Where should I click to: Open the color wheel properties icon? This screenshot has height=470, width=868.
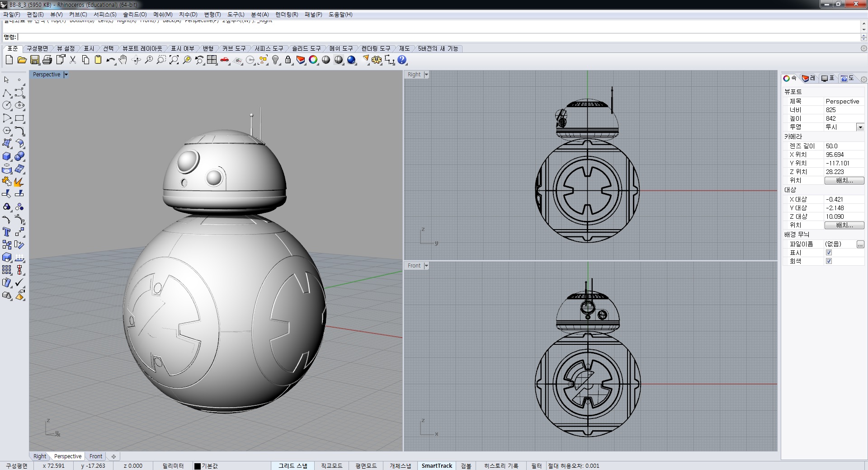coord(313,60)
